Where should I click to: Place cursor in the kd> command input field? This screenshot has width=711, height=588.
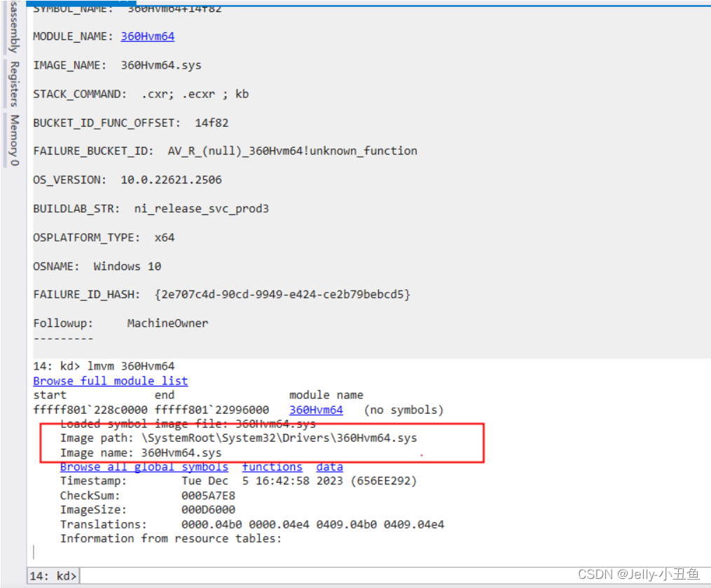click(x=280, y=575)
